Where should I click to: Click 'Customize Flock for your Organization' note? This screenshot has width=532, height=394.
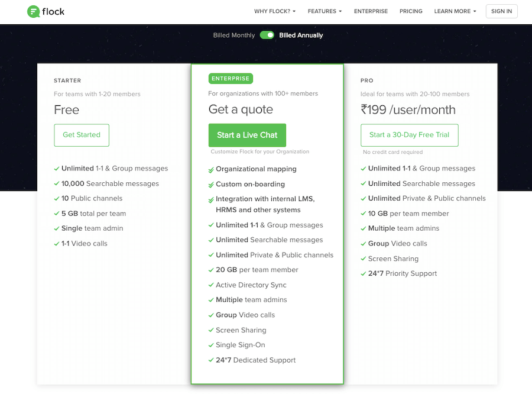click(260, 151)
